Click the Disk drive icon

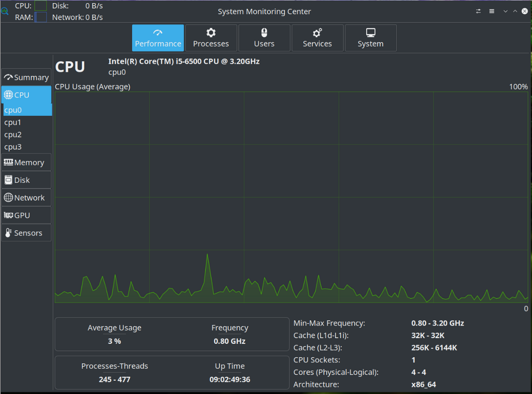tap(8, 180)
